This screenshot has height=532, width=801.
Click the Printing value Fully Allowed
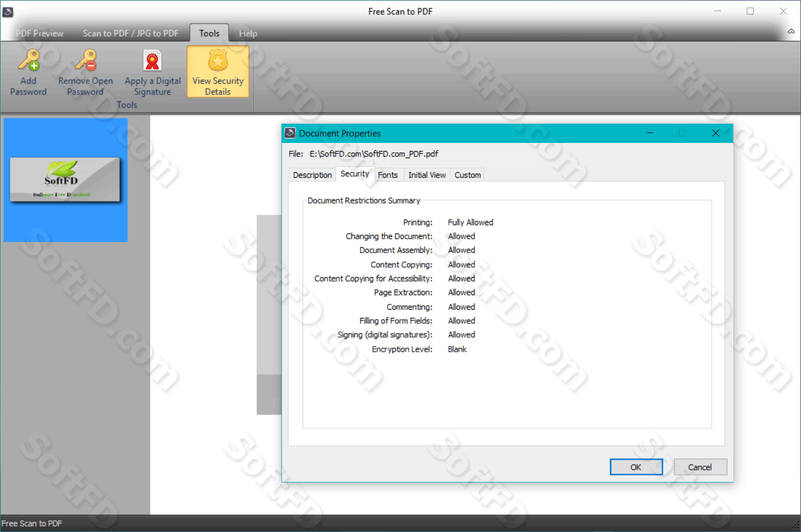pyautogui.click(x=471, y=222)
